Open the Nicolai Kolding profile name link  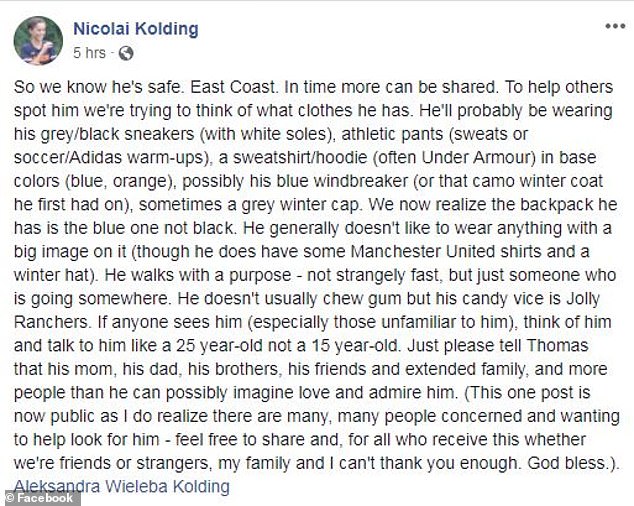click(x=135, y=28)
